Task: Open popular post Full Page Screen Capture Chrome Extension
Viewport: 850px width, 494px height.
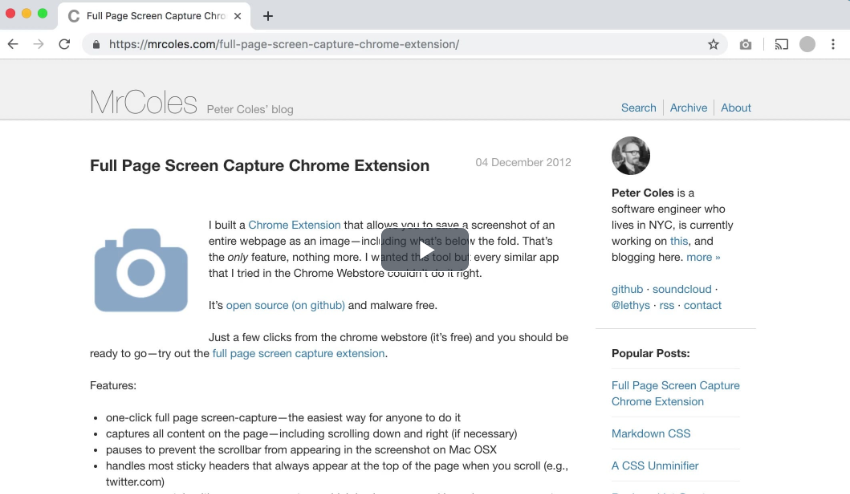Action: tap(675, 394)
